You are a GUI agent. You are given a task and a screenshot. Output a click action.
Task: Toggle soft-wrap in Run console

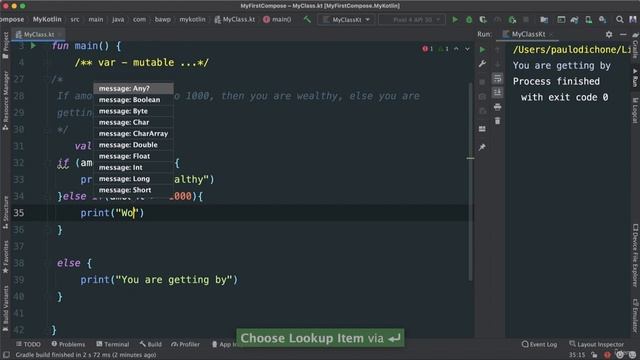point(497,78)
